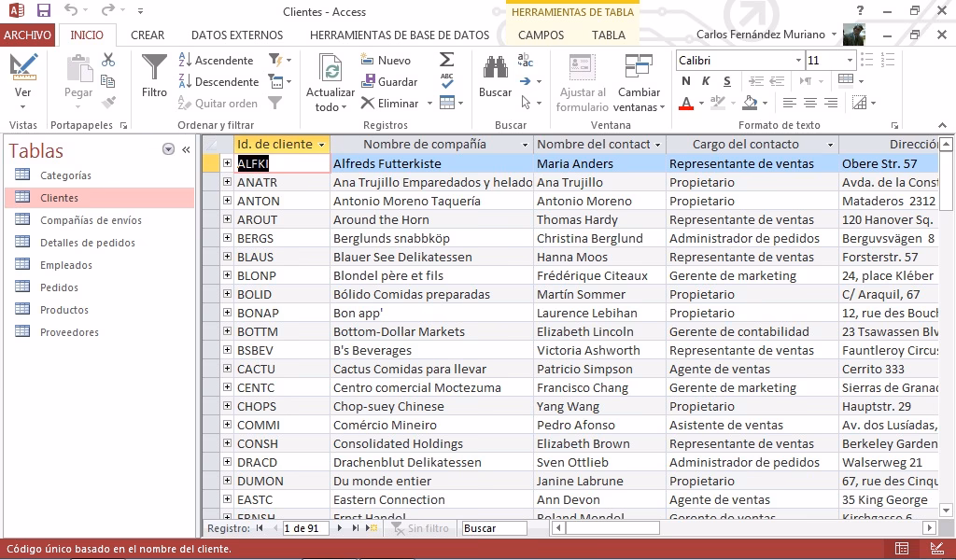956x560 pixels.
Task: Click the Undo arrow in title bar
Action: coord(71,10)
